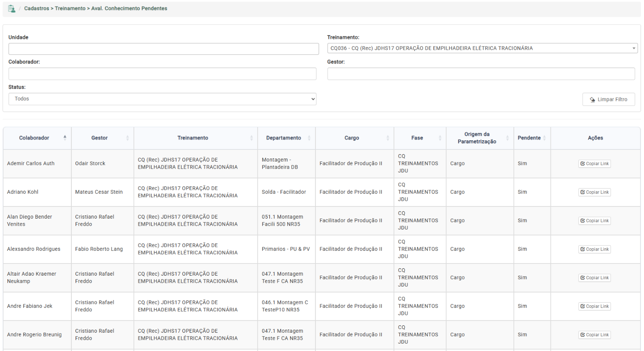Focus the Unidade input field
The height and width of the screenshot is (351, 644).
click(164, 49)
